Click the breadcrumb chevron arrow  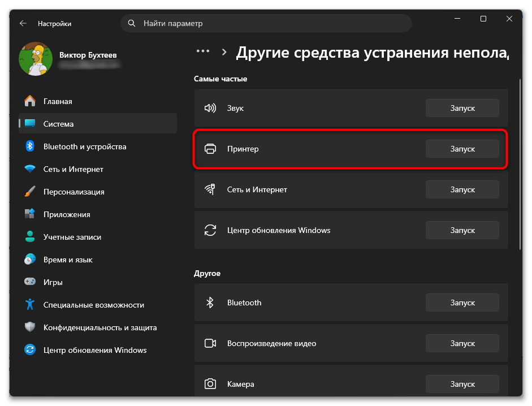(x=224, y=52)
